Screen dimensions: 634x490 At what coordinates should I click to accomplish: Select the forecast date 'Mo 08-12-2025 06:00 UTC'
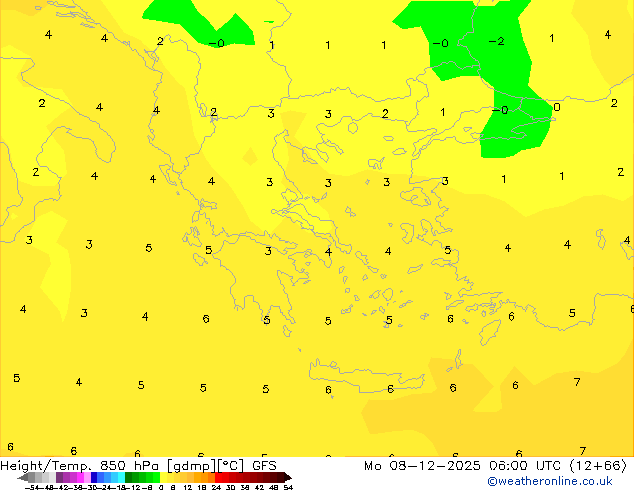coord(463,466)
